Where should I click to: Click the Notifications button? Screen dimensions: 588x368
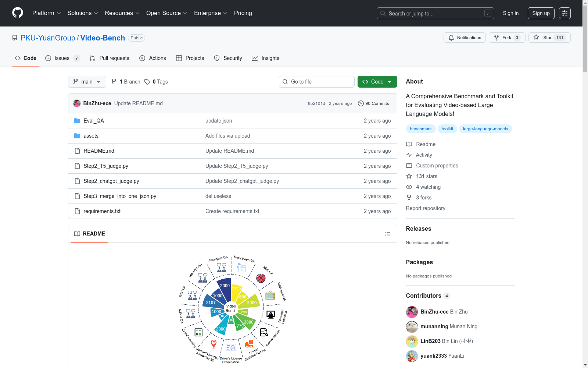pyautogui.click(x=465, y=38)
